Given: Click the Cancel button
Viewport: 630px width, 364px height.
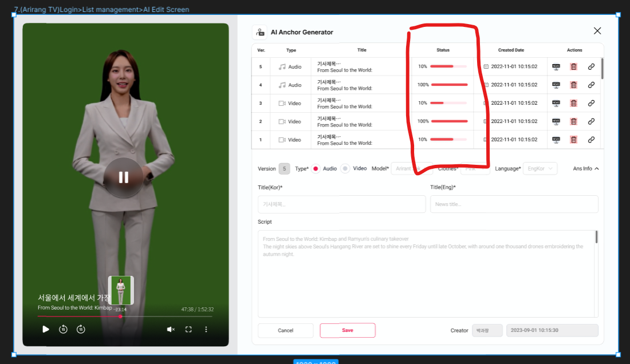Looking at the screenshot, I should 285,330.
